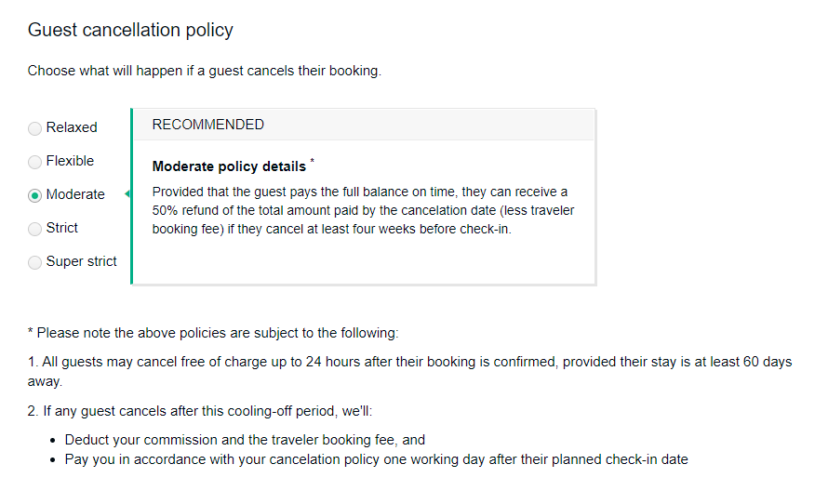828x504 pixels.
Task: Click the "Deduct your commission" bullet point
Action: [245, 440]
